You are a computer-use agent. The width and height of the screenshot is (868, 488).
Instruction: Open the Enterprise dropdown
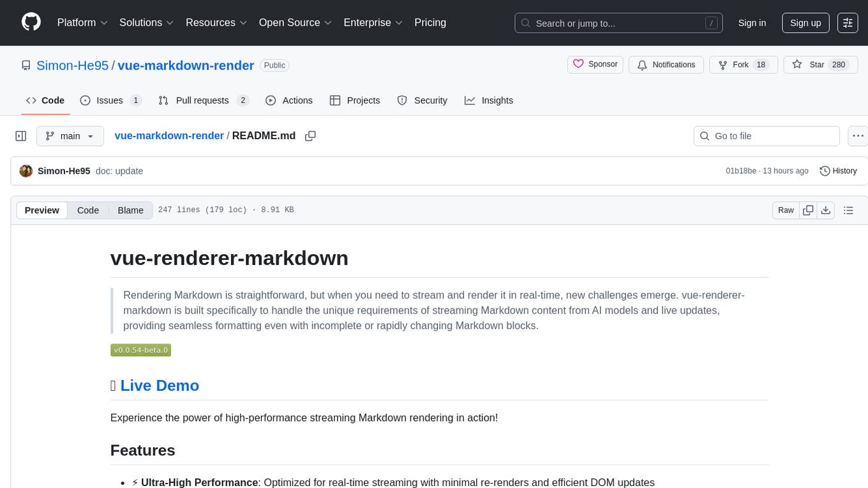pyautogui.click(x=373, y=22)
